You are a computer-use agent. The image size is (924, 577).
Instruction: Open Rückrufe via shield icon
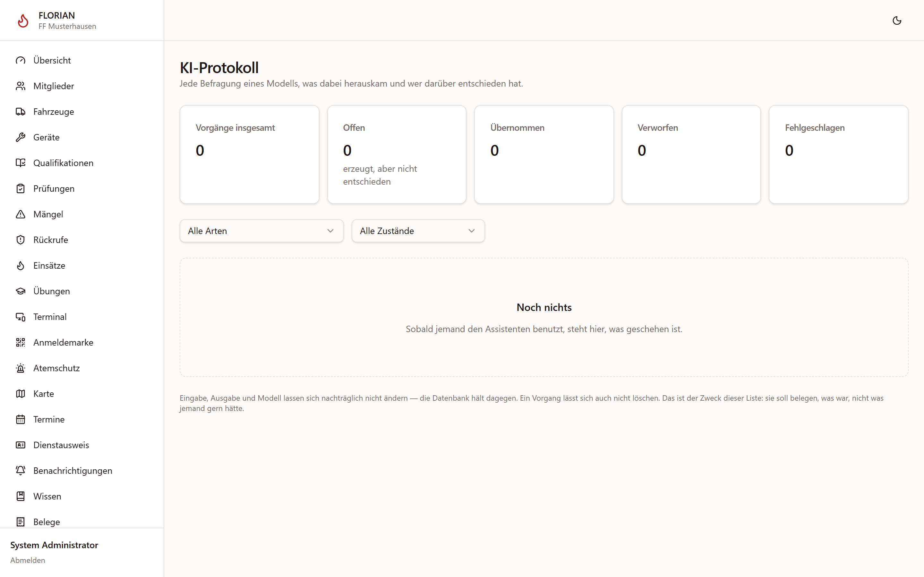pyautogui.click(x=21, y=240)
